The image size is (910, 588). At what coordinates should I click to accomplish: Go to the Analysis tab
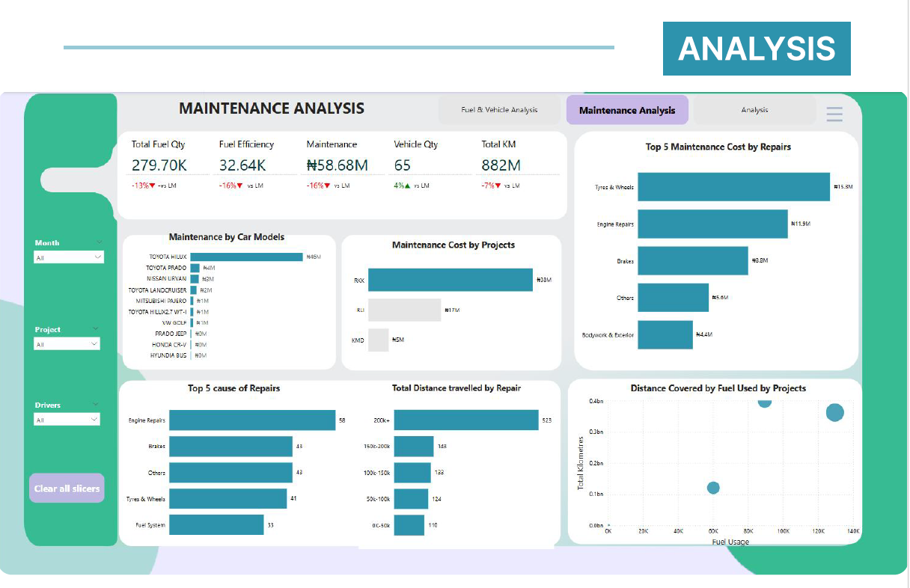point(754,110)
